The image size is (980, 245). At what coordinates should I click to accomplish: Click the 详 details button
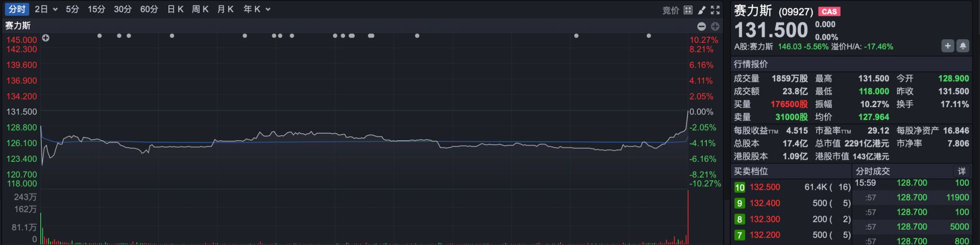(x=962, y=171)
